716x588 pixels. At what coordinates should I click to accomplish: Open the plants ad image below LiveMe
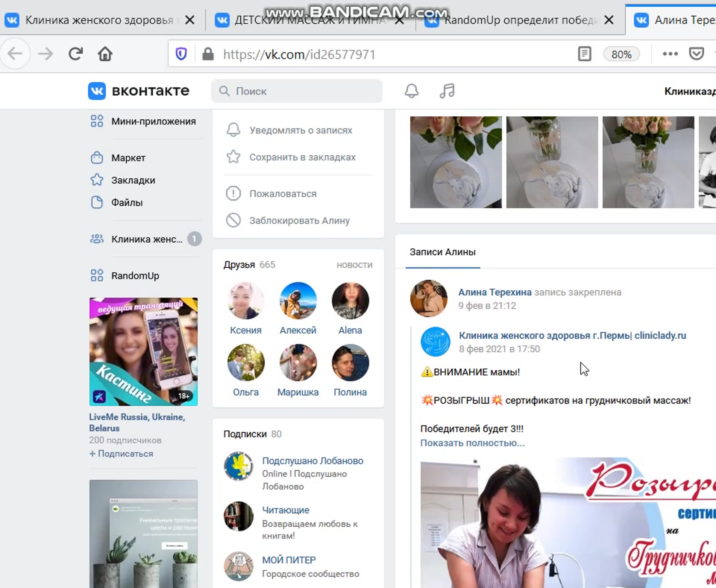tap(144, 534)
